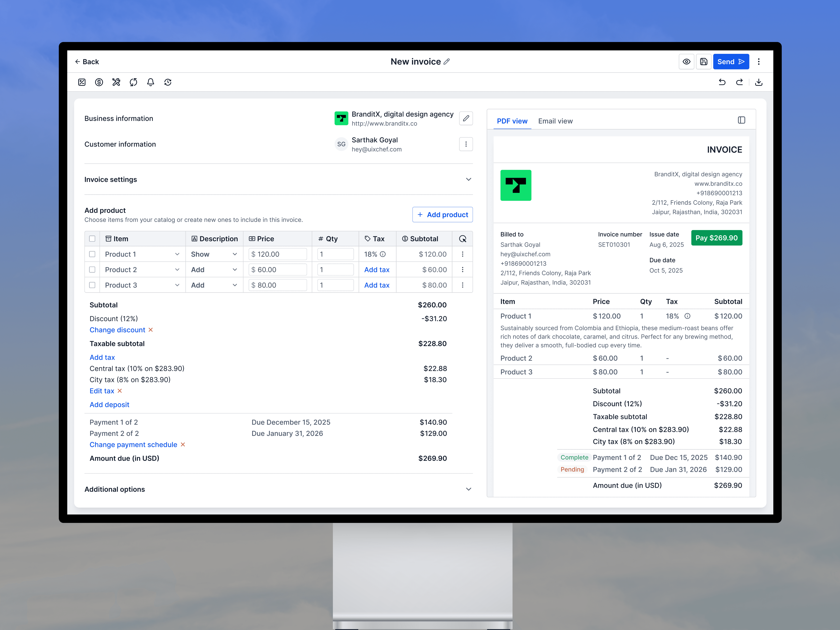Viewport: 840px width, 630px height.
Task: Tick the select-all items header checkbox
Action: [92, 238]
